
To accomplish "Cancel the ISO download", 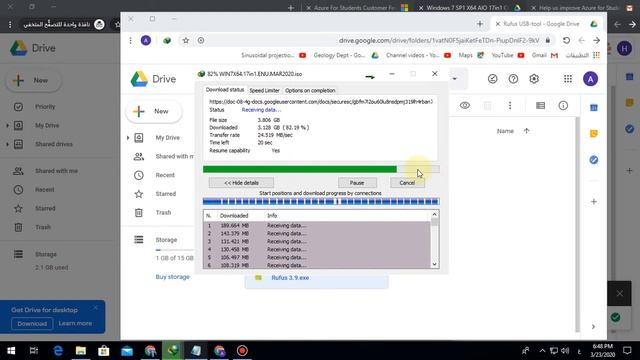I will coord(407,183).
